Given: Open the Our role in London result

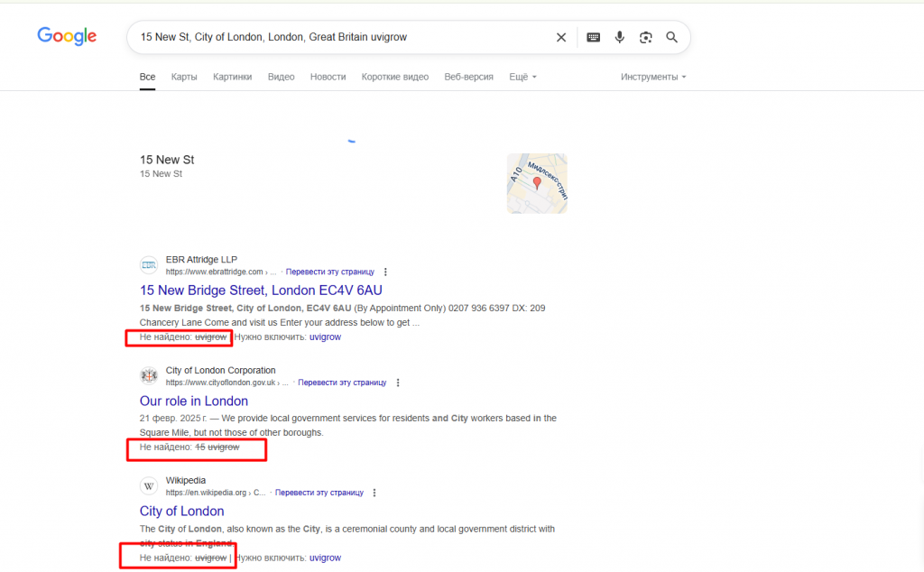Looking at the screenshot, I should tap(194, 401).
